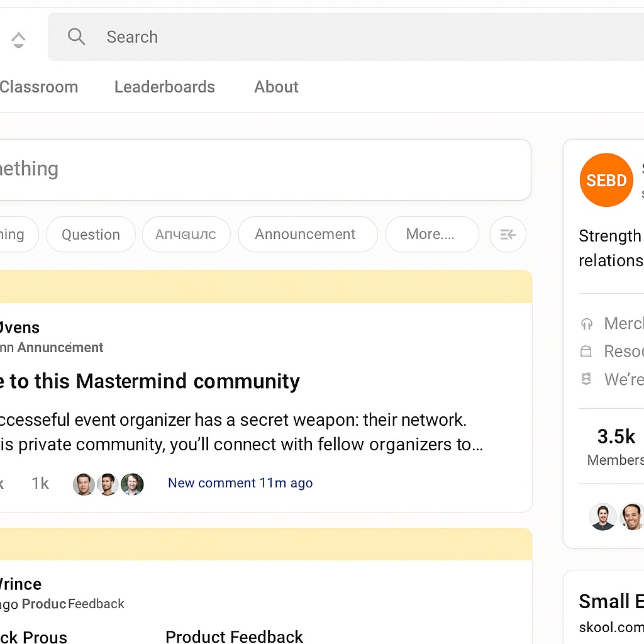Click third commenter avatar on Mastermind post

132,484
